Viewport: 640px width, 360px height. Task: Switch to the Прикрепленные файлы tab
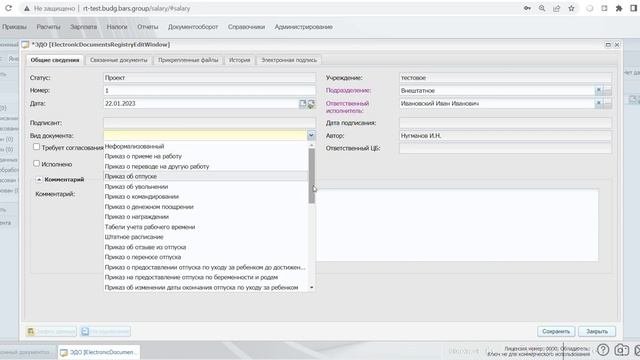(x=188, y=60)
